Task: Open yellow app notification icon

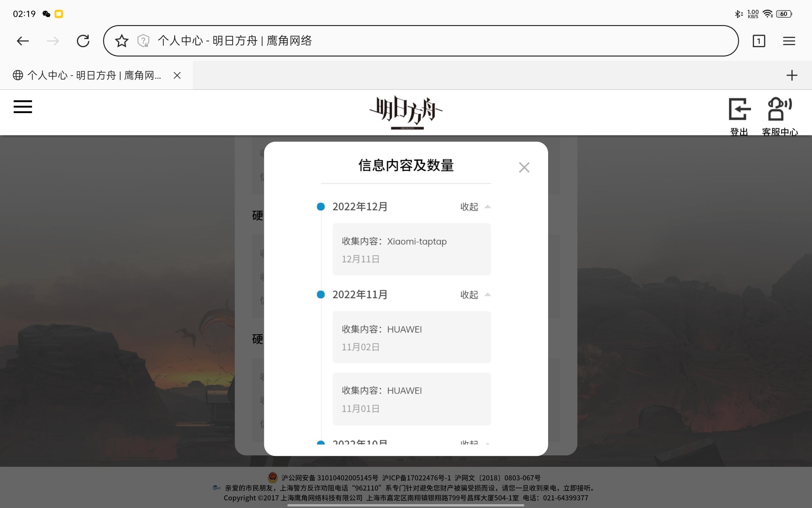Action: click(59, 14)
